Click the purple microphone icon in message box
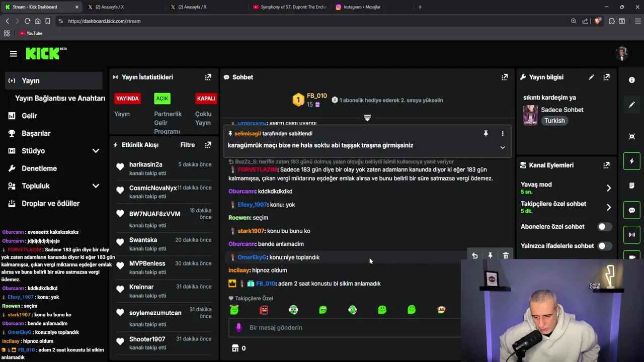 pos(239,327)
